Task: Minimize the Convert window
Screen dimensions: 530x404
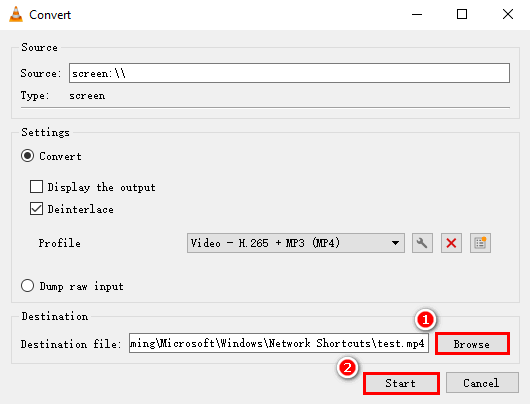Action: (x=417, y=15)
